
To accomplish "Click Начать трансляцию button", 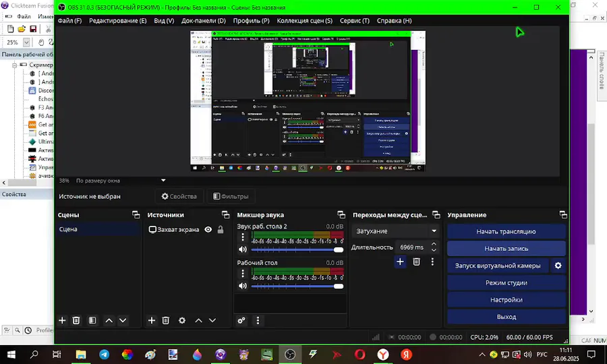I will point(507,232).
